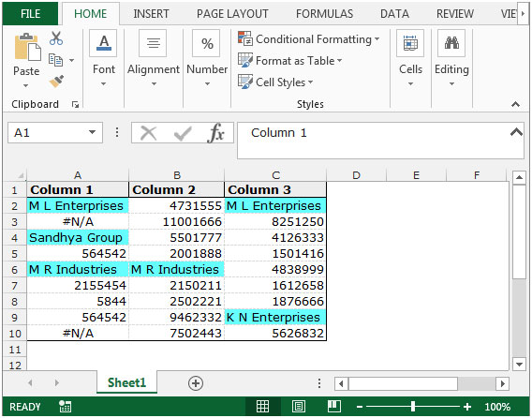Collapse the formula bar chevron
The height and width of the screenshot is (418, 532).
[516, 132]
